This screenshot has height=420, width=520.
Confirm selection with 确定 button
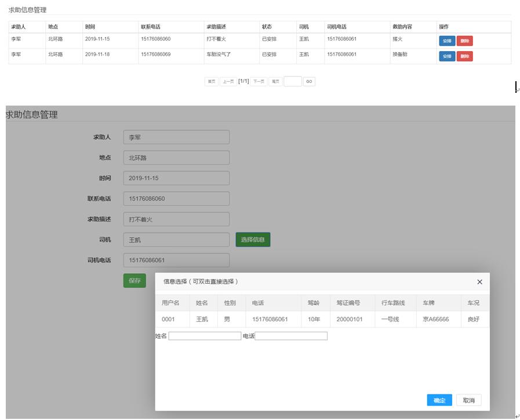439,400
